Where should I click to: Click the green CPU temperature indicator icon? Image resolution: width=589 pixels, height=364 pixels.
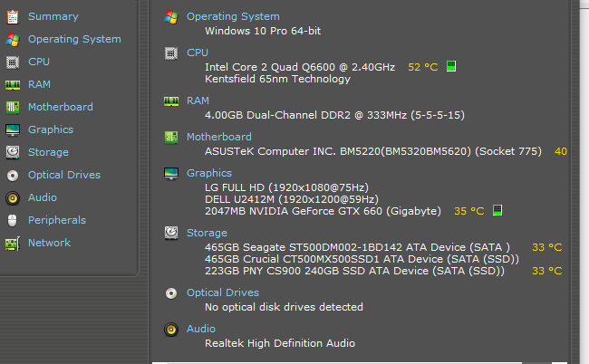(451, 66)
